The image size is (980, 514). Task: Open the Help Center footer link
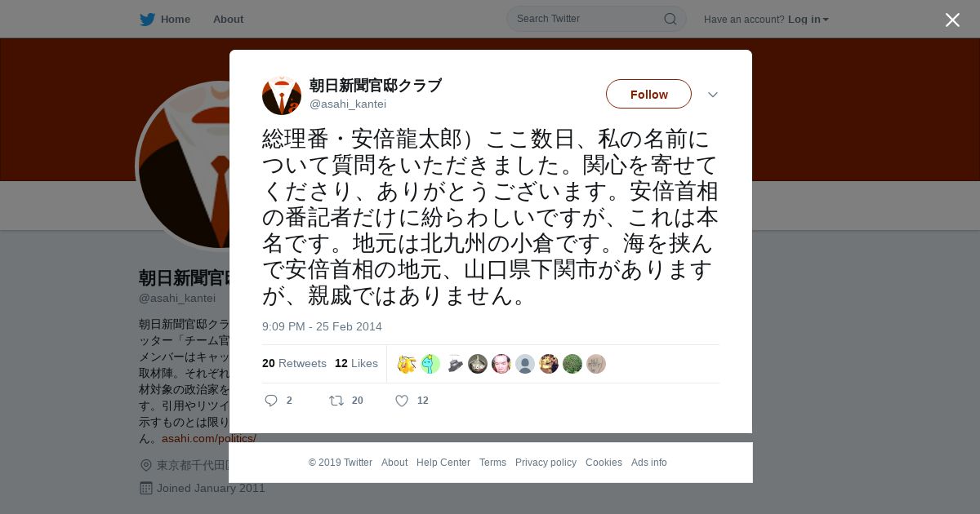443,463
